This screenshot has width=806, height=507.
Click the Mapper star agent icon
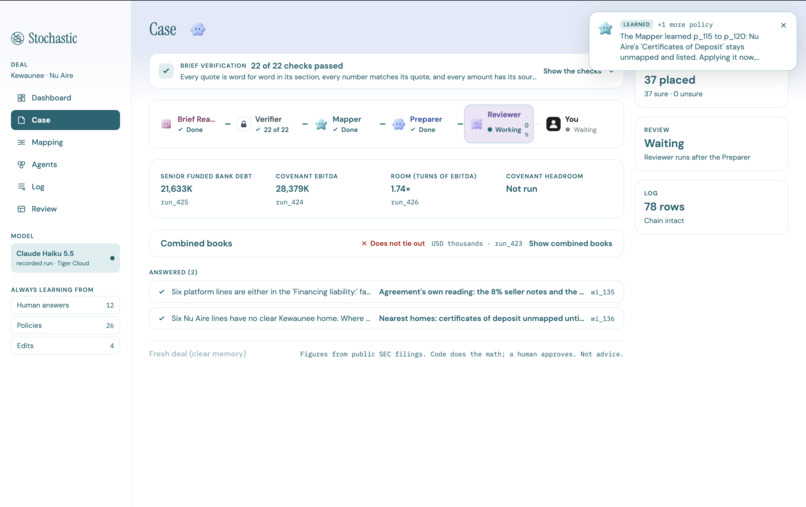coord(321,124)
